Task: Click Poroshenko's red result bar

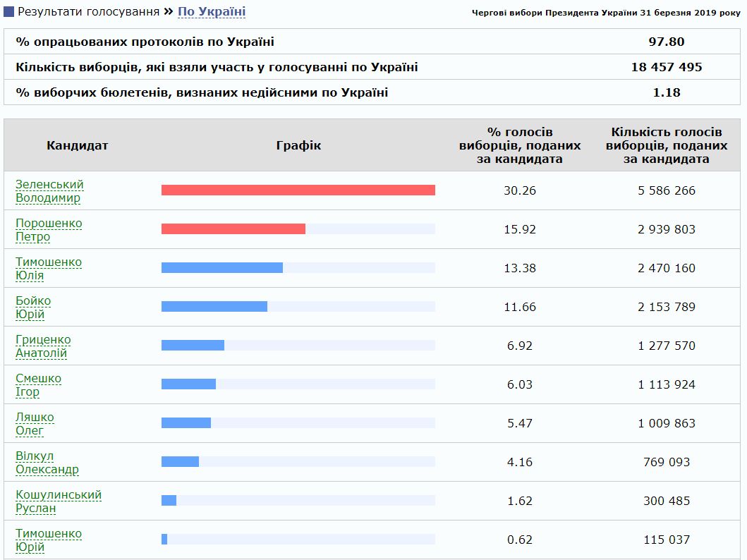Action: [233, 229]
